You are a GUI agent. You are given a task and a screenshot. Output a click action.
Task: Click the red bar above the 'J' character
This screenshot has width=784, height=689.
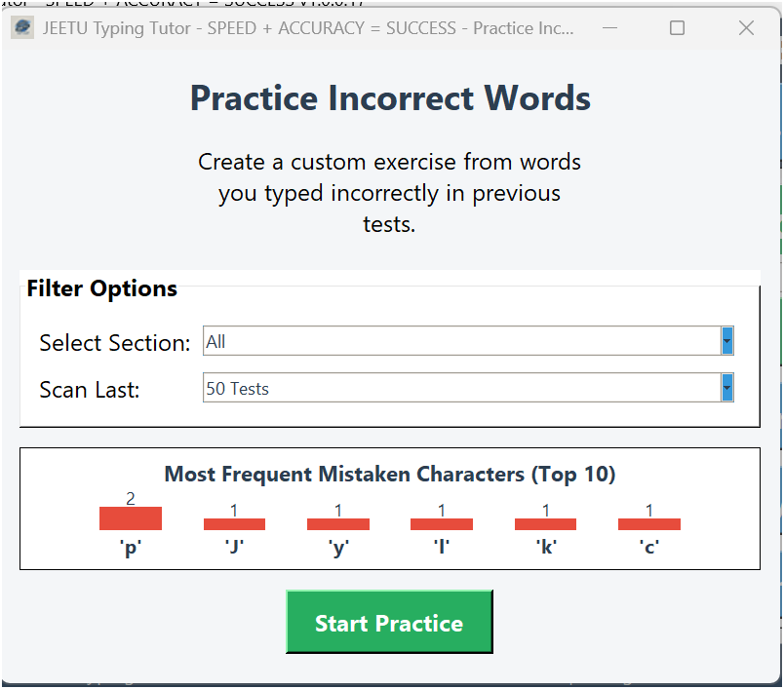(234, 523)
